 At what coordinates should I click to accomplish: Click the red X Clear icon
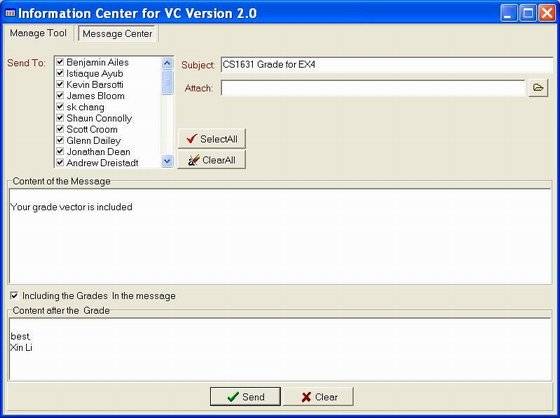point(306,397)
